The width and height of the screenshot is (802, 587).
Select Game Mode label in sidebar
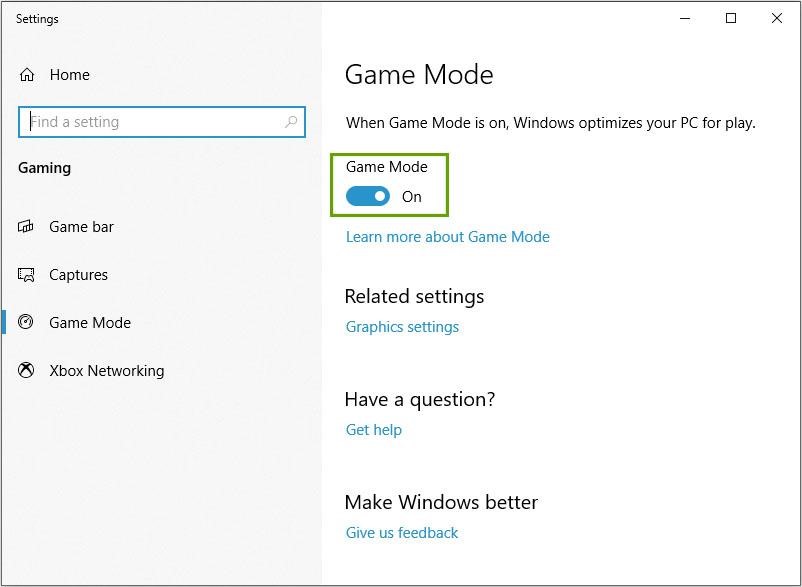coord(90,323)
